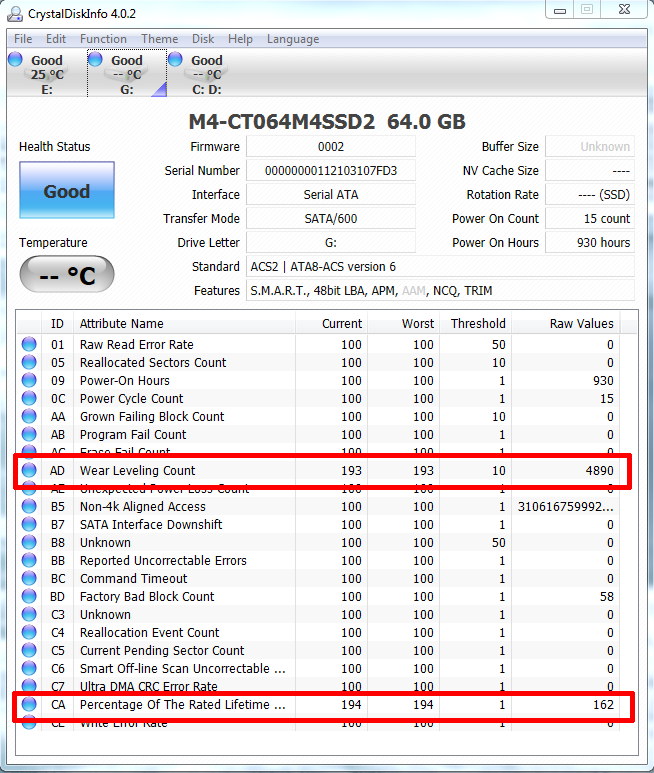Click the Serial Number field
Screen dimensions: 654x773
coord(331,171)
